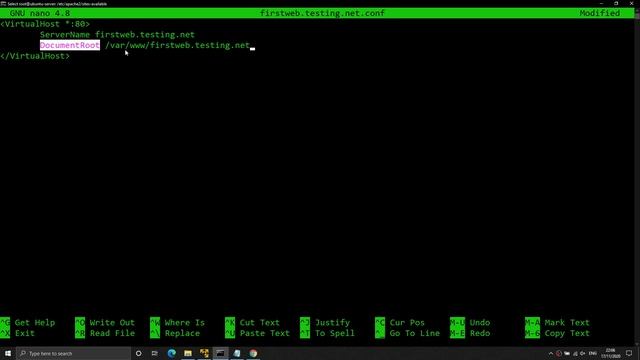The height and width of the screenshot is (360, 640).
Task: Click the ENG language indicator
Action: point(593,353)
